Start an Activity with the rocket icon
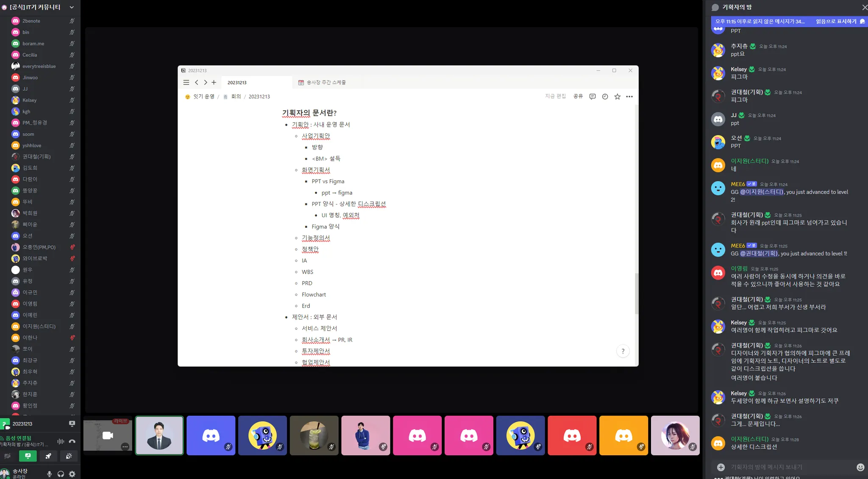Screen dimensions: 868x479 48,456
